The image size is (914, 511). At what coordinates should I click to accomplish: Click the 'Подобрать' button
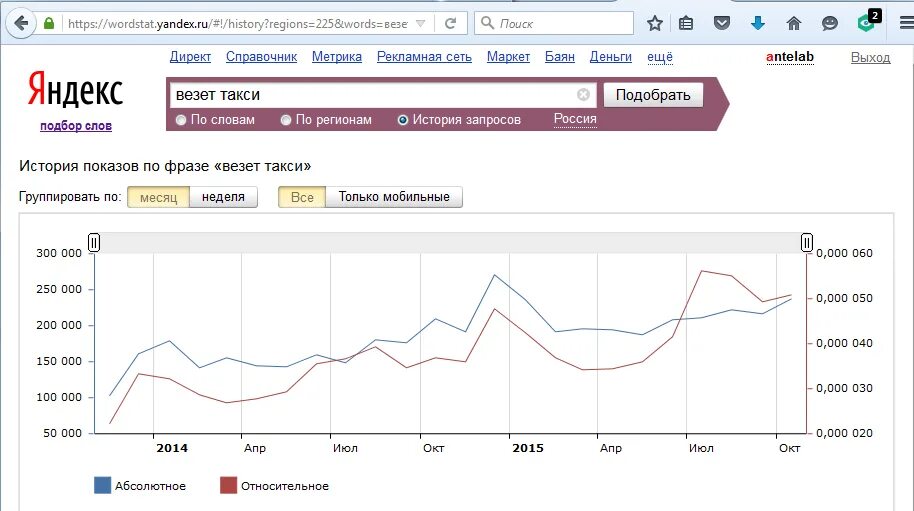pos(653,95)
